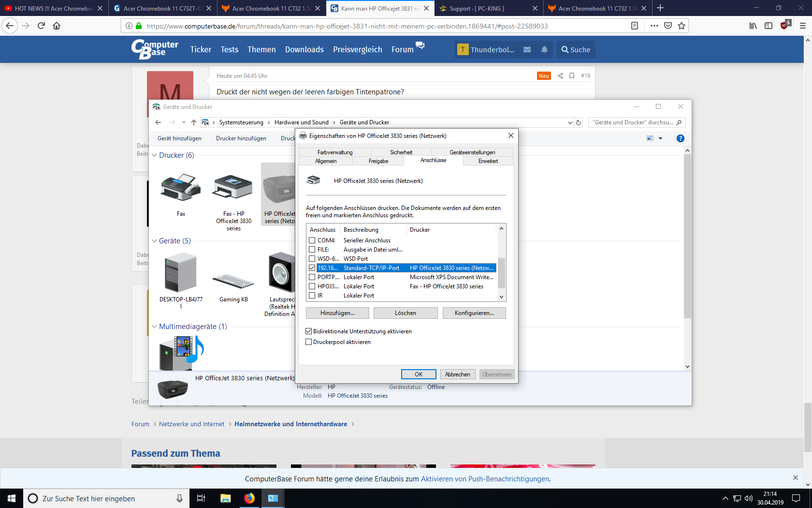Click the Windows taskbar search box
This screenshot has height=508, width=812.
point(106,498)
